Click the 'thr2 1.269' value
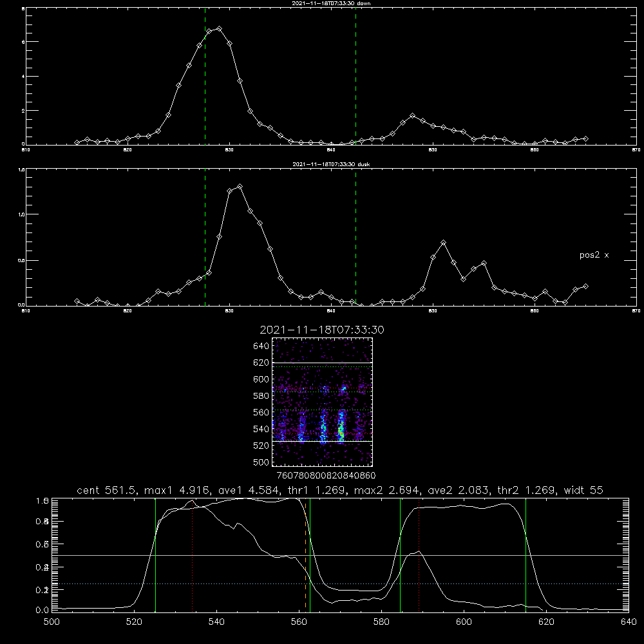This screenshot has height=644, width=644. point(527,490)
